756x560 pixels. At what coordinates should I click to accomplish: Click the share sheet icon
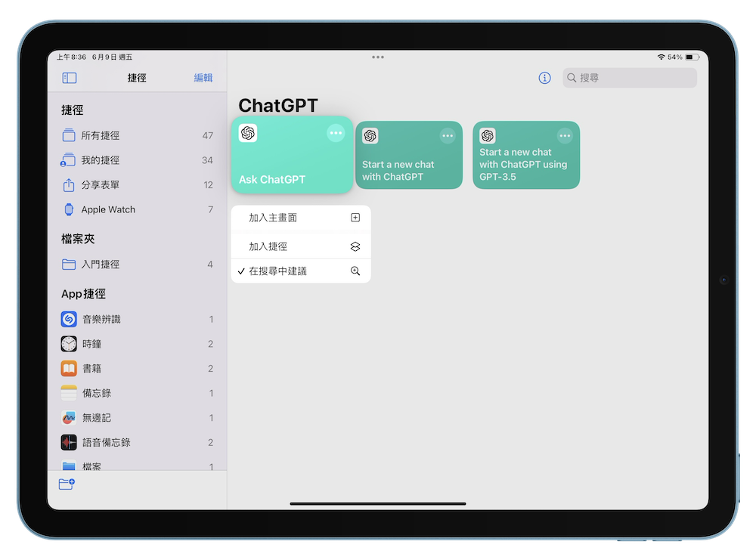(x=69, y=184)
